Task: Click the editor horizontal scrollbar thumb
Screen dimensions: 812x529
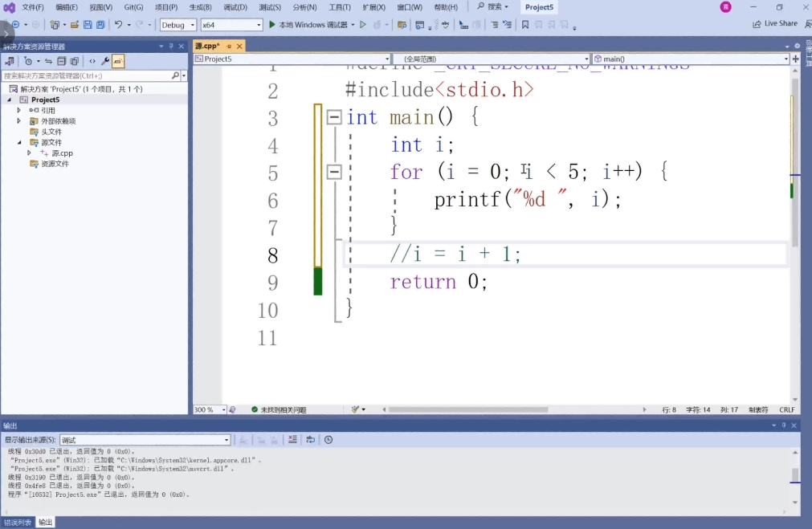Action: pyautogui.click(x=468, y=409)
